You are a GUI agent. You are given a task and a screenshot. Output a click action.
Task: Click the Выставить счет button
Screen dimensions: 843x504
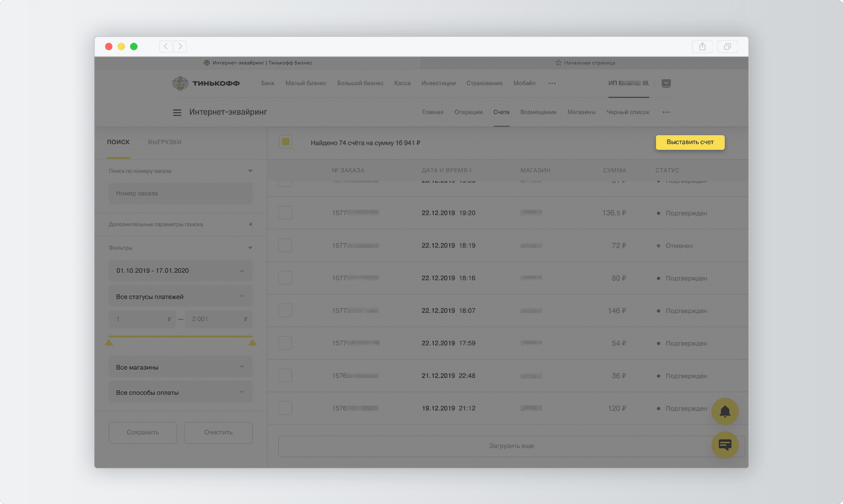point(690,142)
